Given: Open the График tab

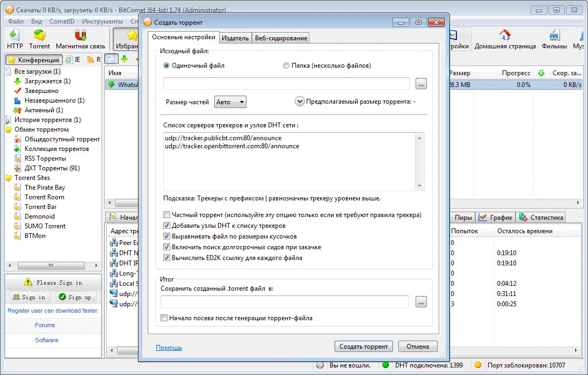Looking at the screenshot, I should pos(496,218).
